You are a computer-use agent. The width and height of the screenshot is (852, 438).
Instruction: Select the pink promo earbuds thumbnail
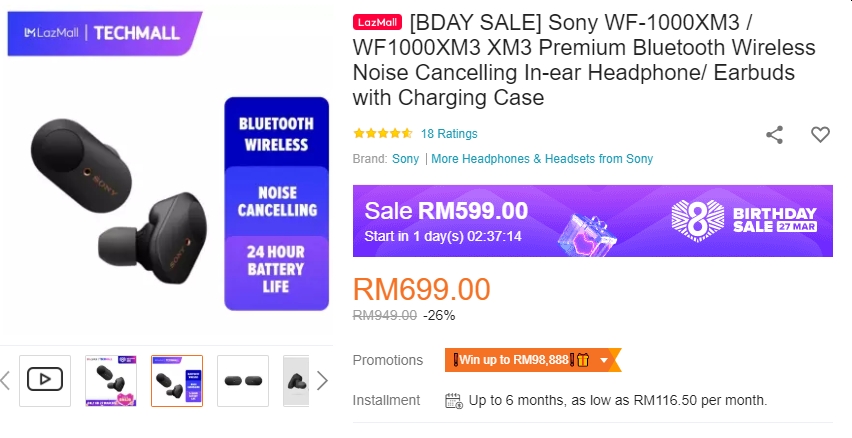[x=111, y=380]
